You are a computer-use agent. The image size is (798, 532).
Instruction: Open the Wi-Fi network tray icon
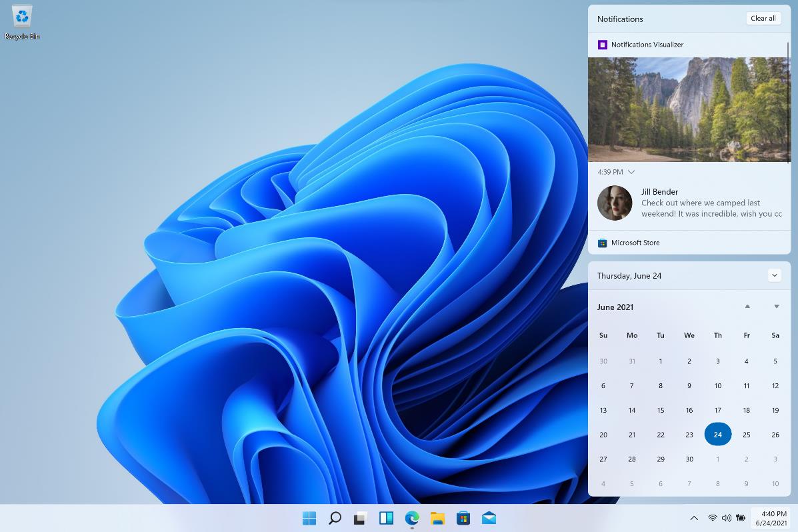tap(713, 518)
